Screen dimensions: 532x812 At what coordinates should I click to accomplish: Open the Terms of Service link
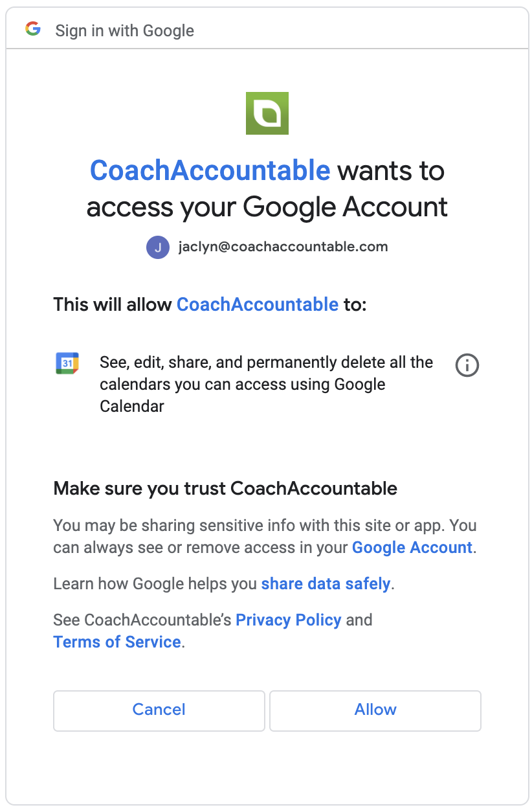(x=117, y=642)
